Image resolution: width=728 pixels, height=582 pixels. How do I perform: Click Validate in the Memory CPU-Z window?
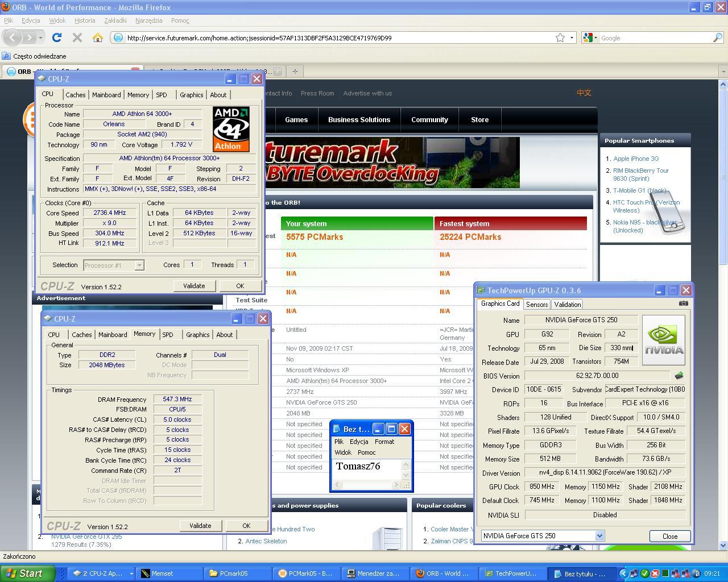pyautogui.click(x=200, y=526)
